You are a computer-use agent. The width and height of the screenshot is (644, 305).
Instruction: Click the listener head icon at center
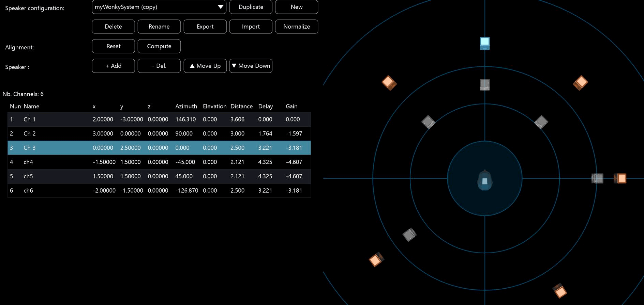pos(484,180)
